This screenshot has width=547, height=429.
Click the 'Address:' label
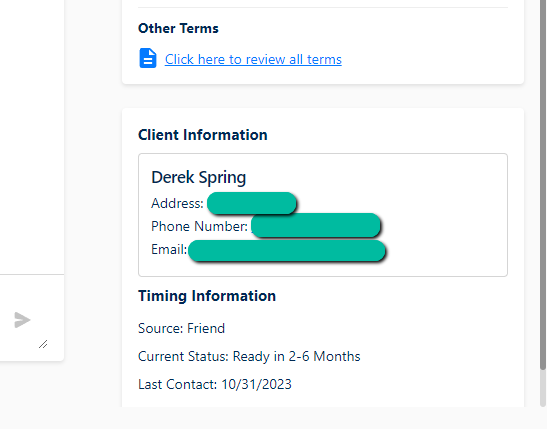pos(177,203)
